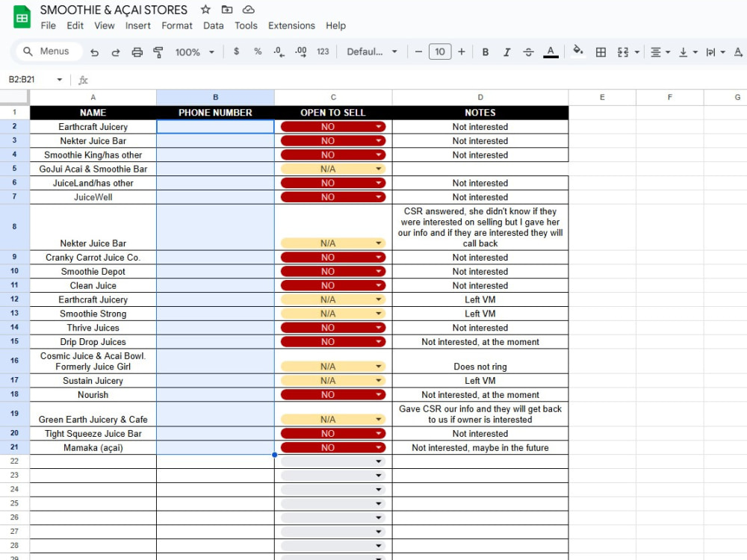The width and height of the screenshot is (747, 560).
Task: Open text wrapping options
Action: [x=716, y=52]
